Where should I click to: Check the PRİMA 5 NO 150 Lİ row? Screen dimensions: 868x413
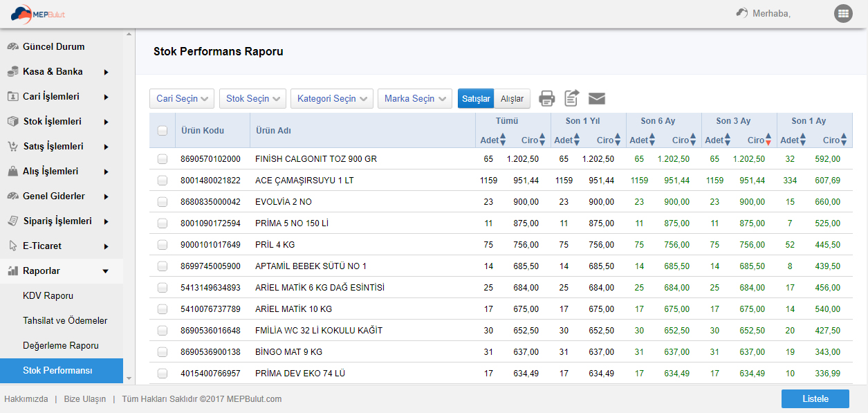[163, 223]
